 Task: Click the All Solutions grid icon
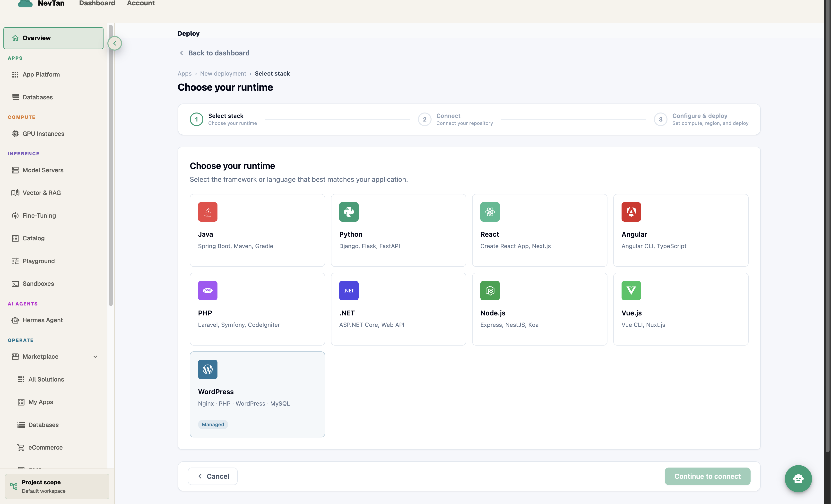coord(21,379)
